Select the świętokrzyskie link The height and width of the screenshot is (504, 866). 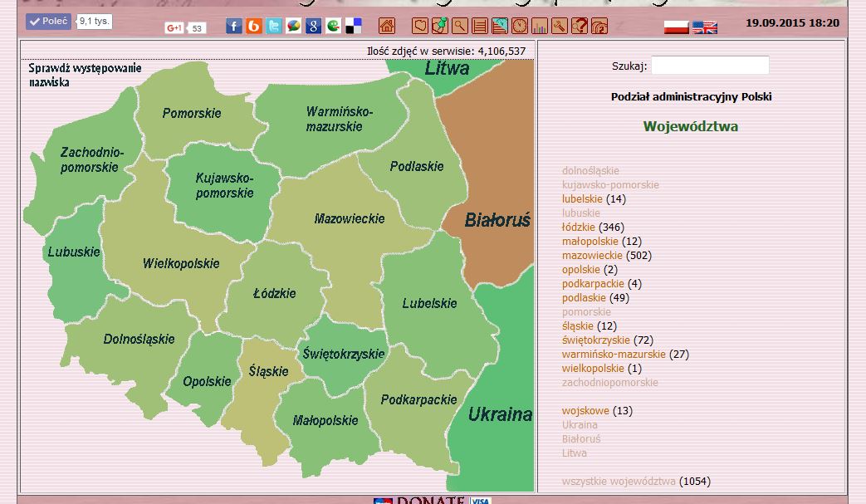point(596,340)
